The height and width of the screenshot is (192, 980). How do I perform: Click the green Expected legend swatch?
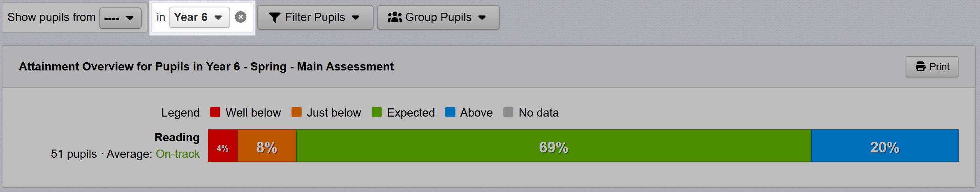(377, 112)
